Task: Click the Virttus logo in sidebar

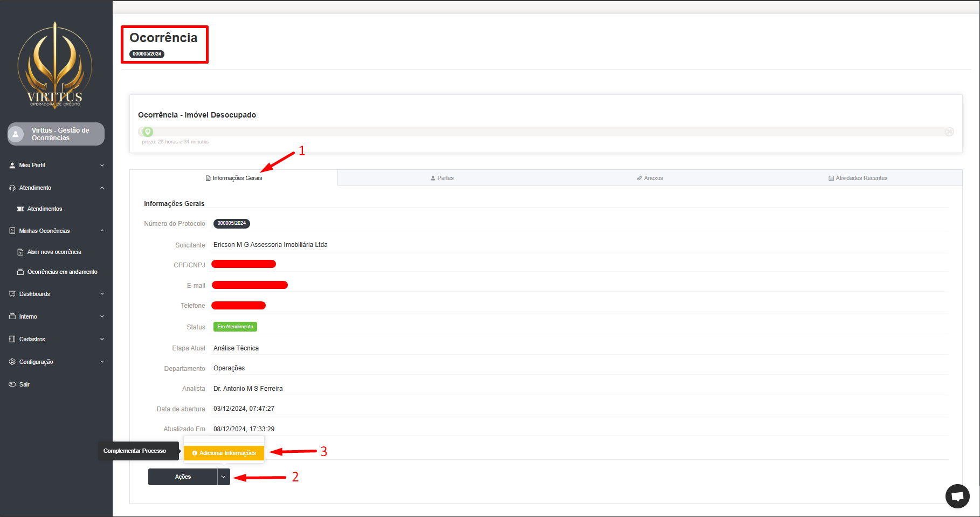Action: (55, 65)
